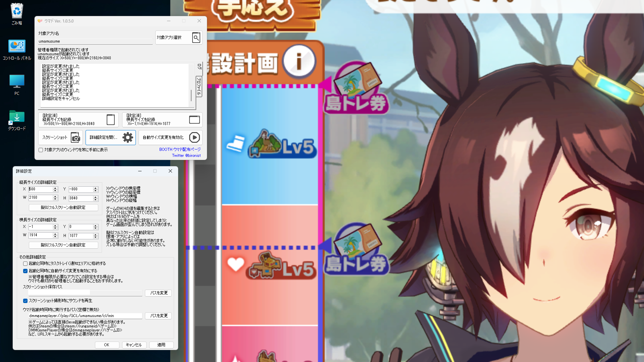This screenshot has height=362, width=644.
Task: Click the upper island training ticket icon
Action: point(356,88)
